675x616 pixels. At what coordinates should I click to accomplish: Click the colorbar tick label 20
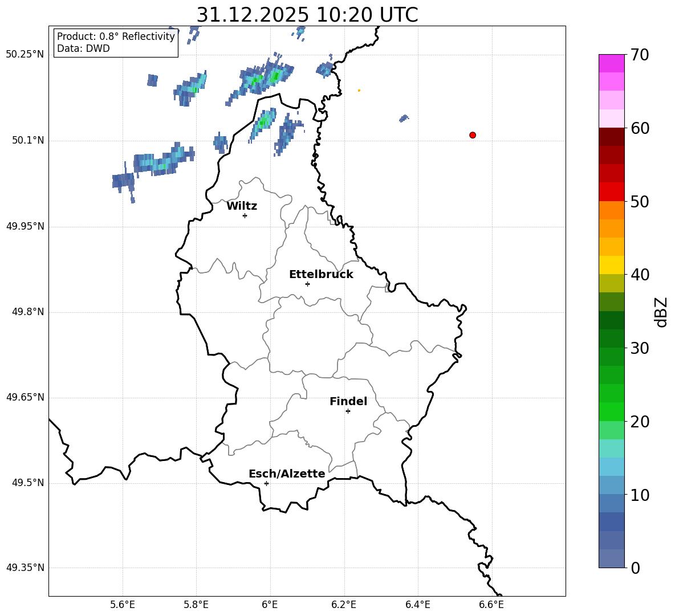[x=640, y=422]
